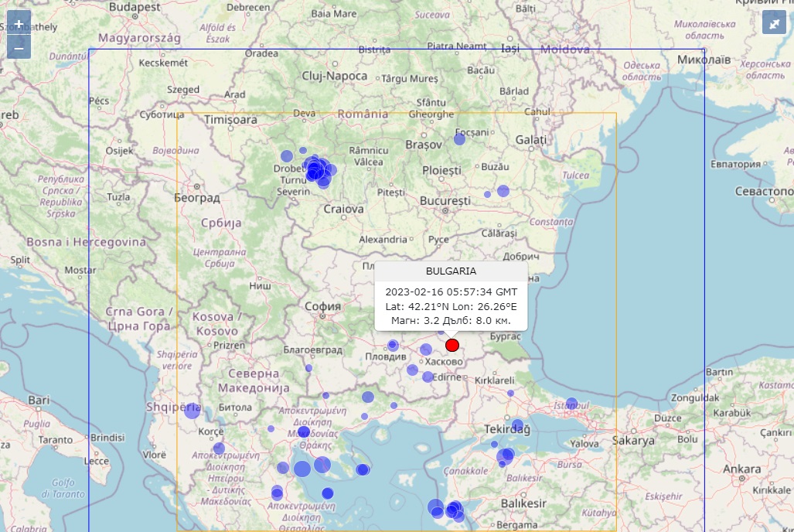The width and height of the screenshot is (794, 532).
Task: Click the blue marker at Shqipëria
Action: tap(192, 411)
